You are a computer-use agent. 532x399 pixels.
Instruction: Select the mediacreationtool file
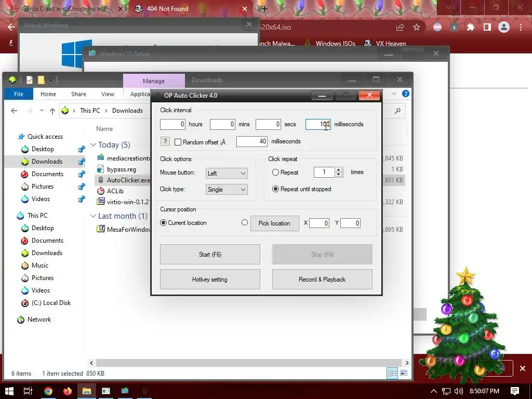[124, 158]
